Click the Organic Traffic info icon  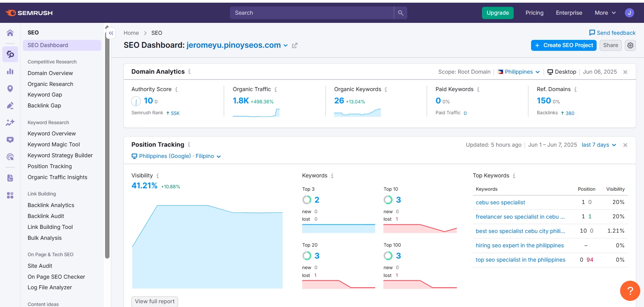276,89
